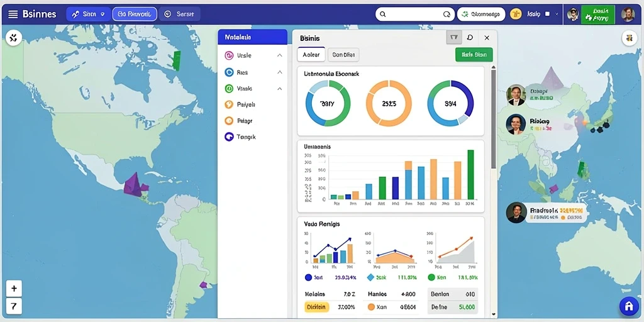Zoom in the map with plus button
Screen dimensions: 644x322
click(14, 289)
